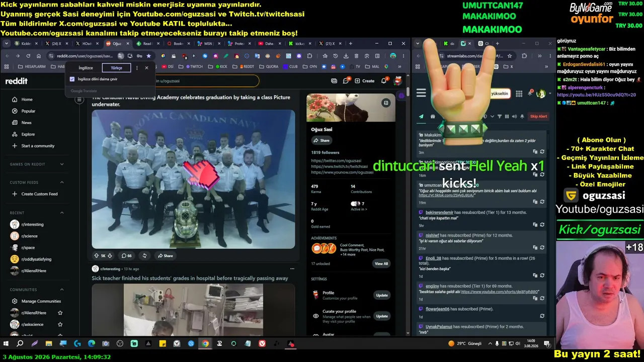Viewport: 644px width, 362px height.
Task: Click the Create post button
Action: (365, 81)
